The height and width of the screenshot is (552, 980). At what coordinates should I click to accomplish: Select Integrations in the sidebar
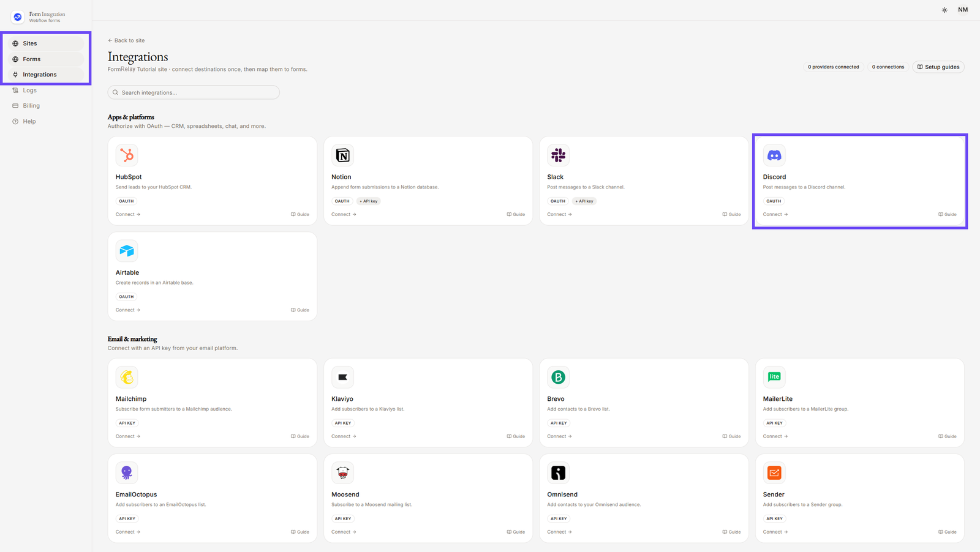47,75
